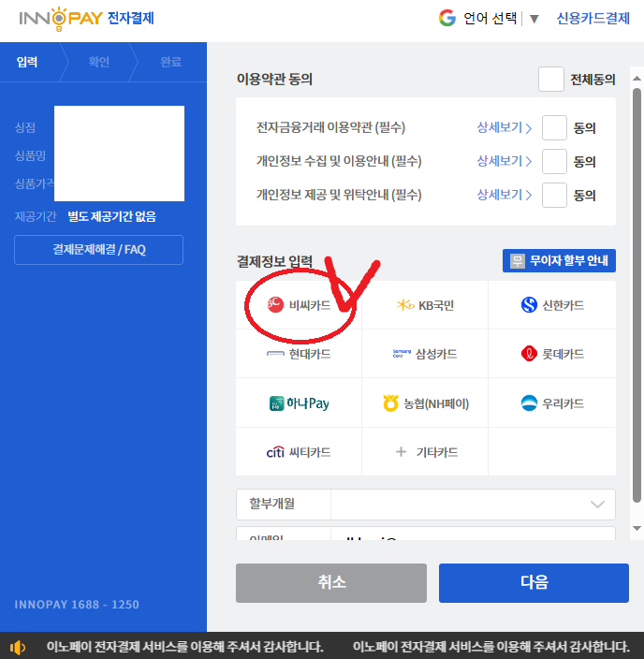Choose the KB국민 card logo
The height and width of the screenshot is (659, 644).
coord(405,305)
